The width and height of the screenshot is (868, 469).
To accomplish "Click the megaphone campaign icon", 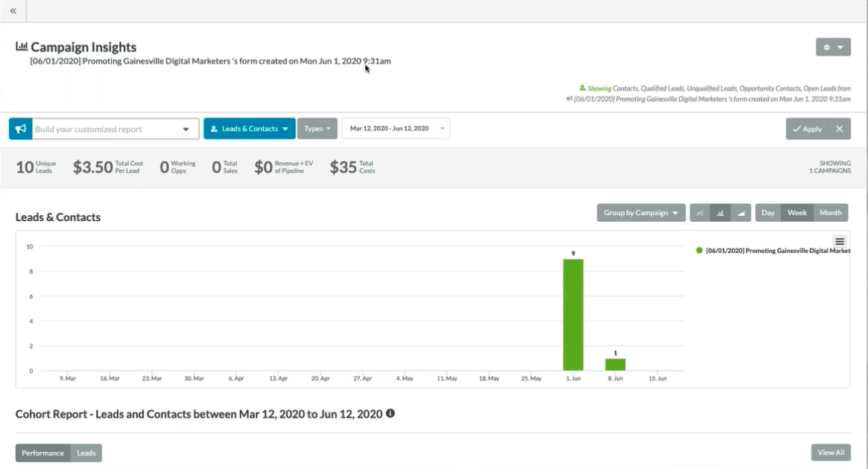I will (20, 129).
